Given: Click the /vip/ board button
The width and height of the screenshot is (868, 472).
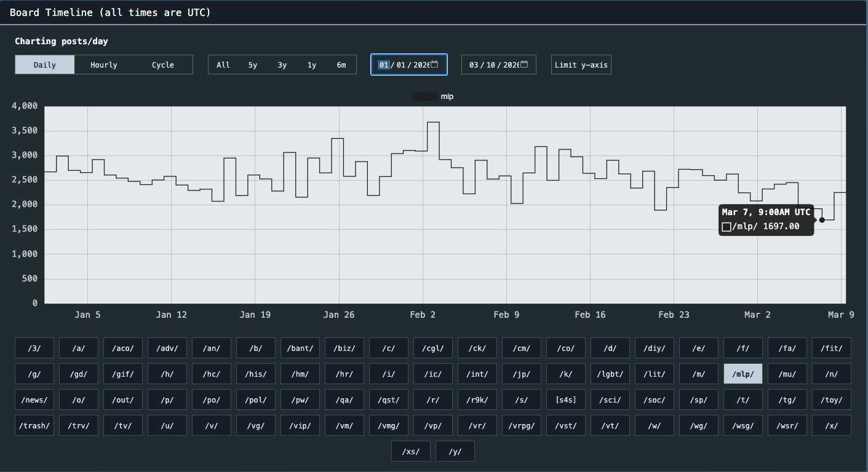Looking at the screenshot, I should 300,425.
